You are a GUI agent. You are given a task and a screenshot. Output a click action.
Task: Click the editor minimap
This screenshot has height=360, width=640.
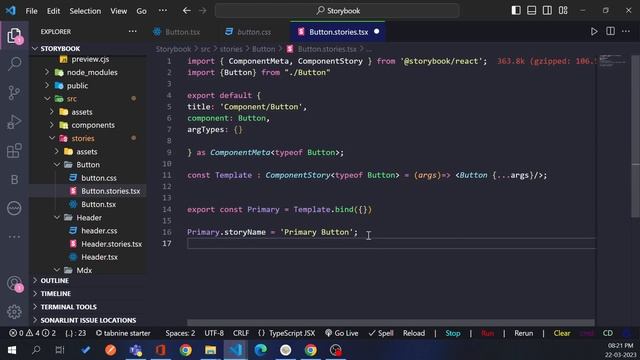coord(613,60)
